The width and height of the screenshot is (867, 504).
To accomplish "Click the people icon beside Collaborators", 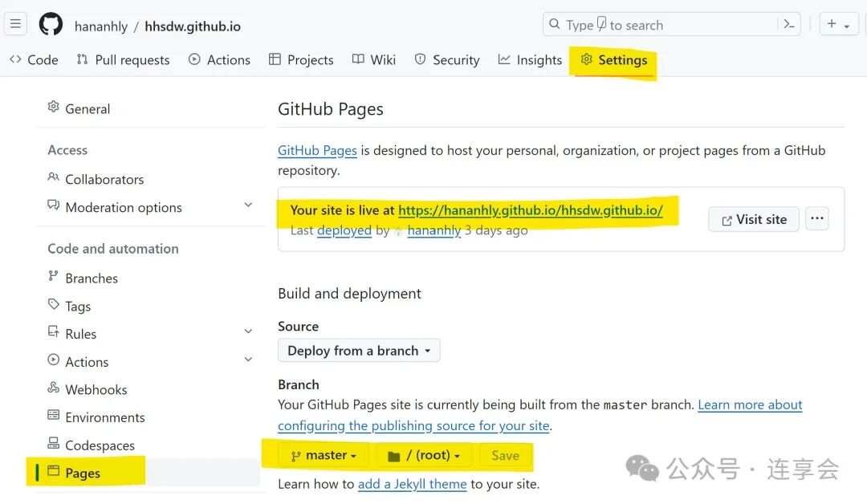I will pyautogui.click(x=53, y=177).
